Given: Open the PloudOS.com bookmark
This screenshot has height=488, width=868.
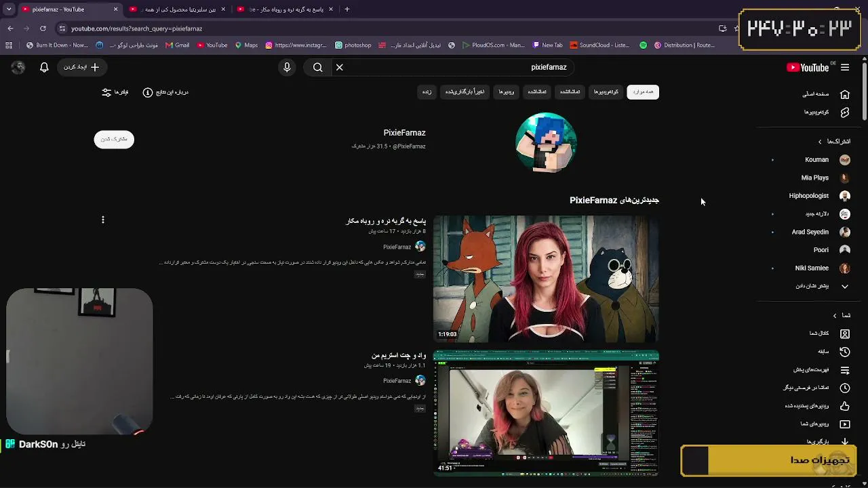Looking at the screenshot, I should click(x=493, y=45).
